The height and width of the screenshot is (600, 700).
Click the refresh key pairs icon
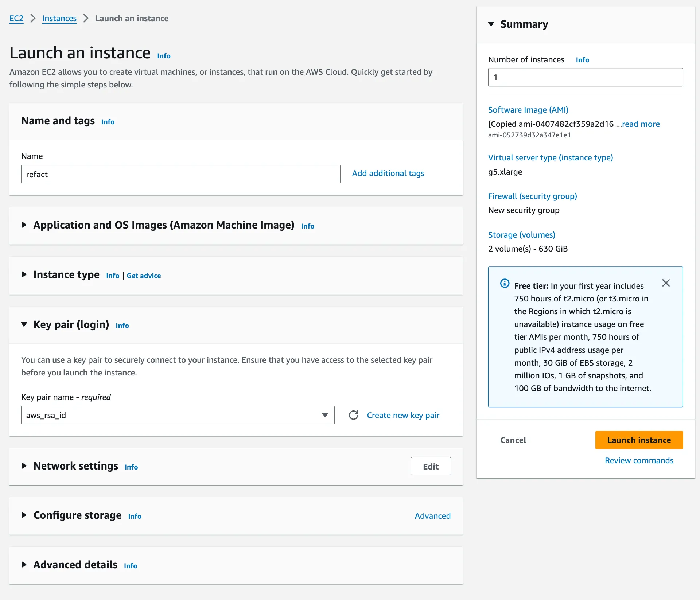(354, 415)
